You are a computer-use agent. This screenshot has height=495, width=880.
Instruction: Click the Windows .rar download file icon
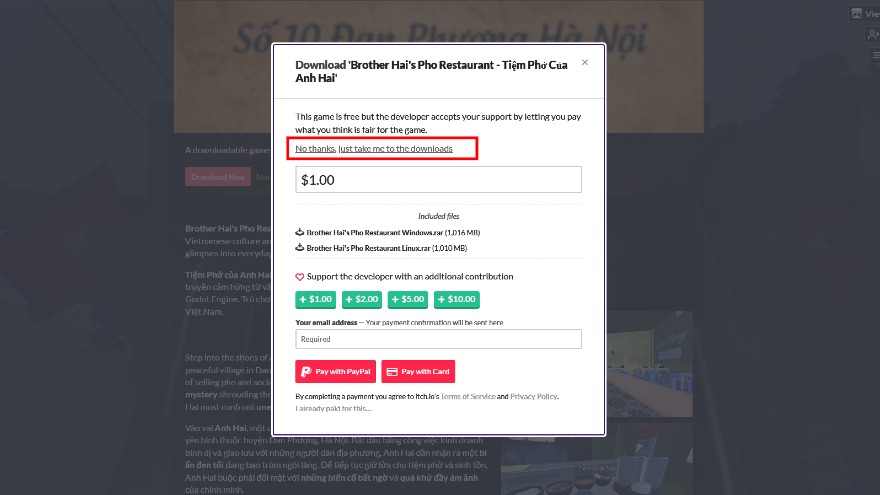(x=300, y=232)
